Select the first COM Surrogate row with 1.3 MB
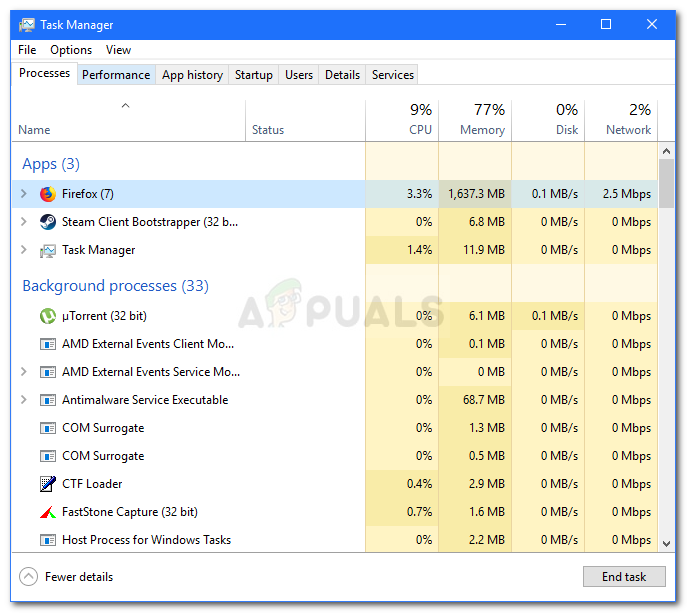Image resolution: width=687 pixels, height=613 pixels. pyautogui.click(x=335, y=428)
